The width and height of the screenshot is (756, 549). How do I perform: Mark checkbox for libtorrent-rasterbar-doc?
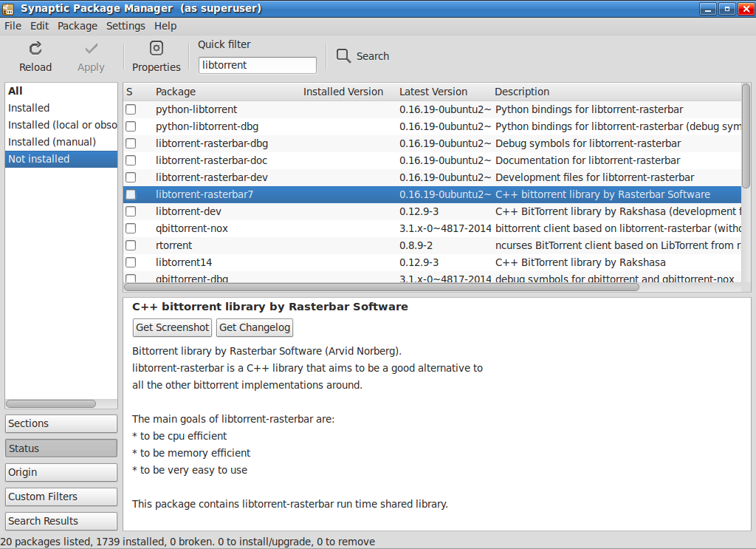pyautogui.click(x=131, y=160)
